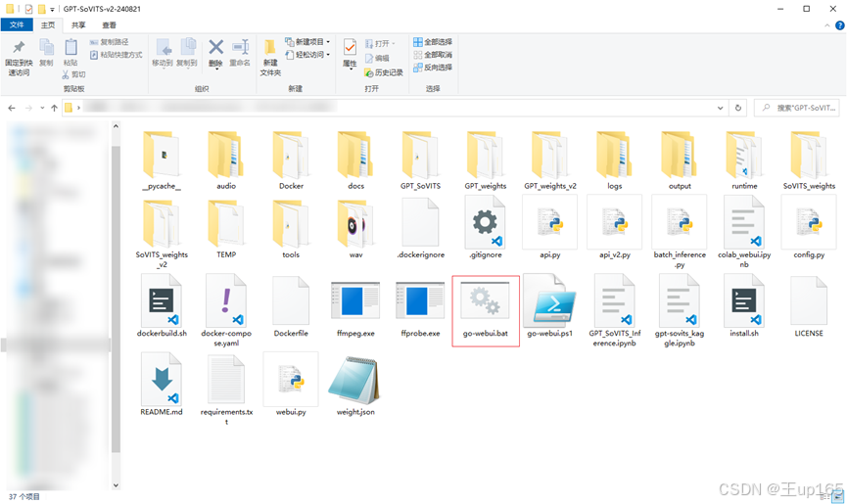Screen dimensions: 847x504
Task: Open the SoVITS_weights_v2 folder
Action: click(162, 233)
